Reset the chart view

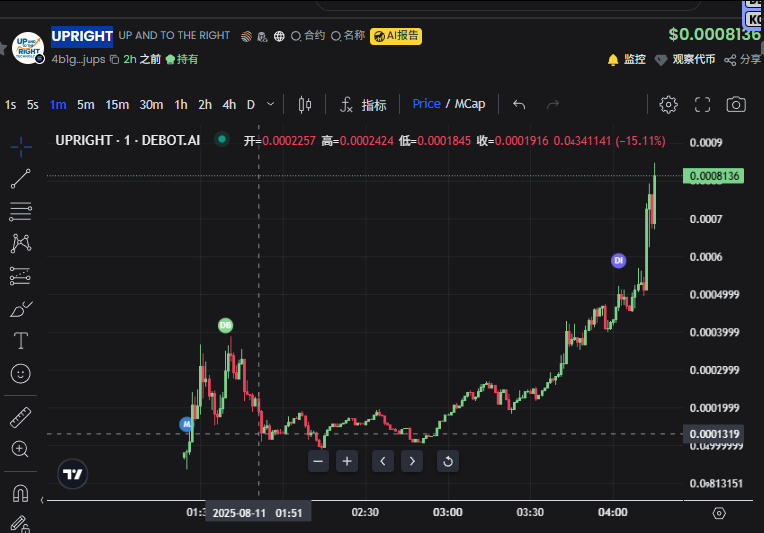(x=448, y=461)
